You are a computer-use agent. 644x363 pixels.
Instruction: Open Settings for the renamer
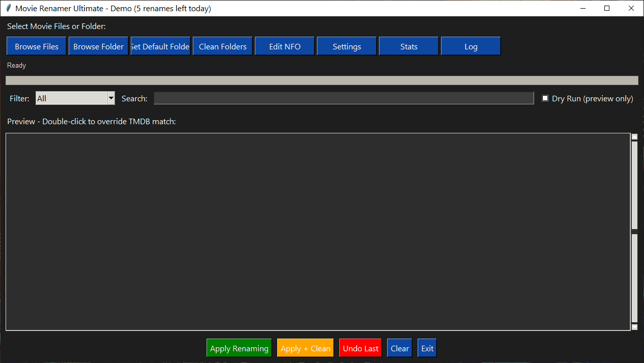click(346, 45)
